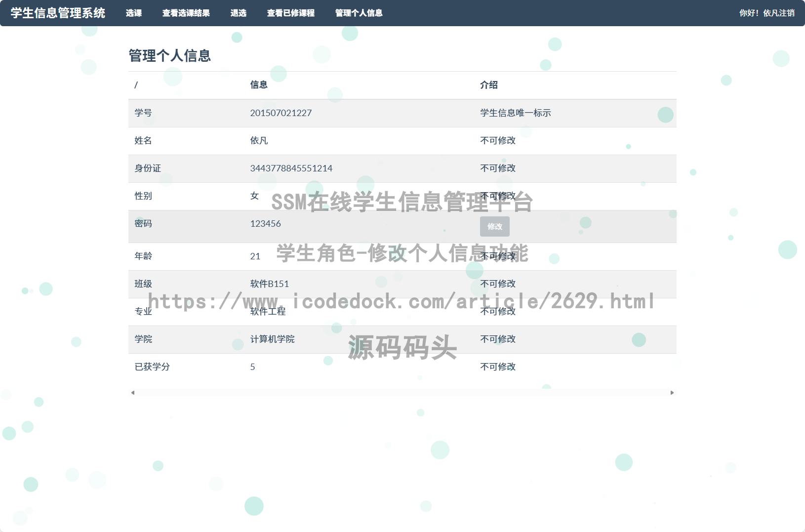Open the 退选 menu item
The image size is (805, 532).
coord(239,13)
